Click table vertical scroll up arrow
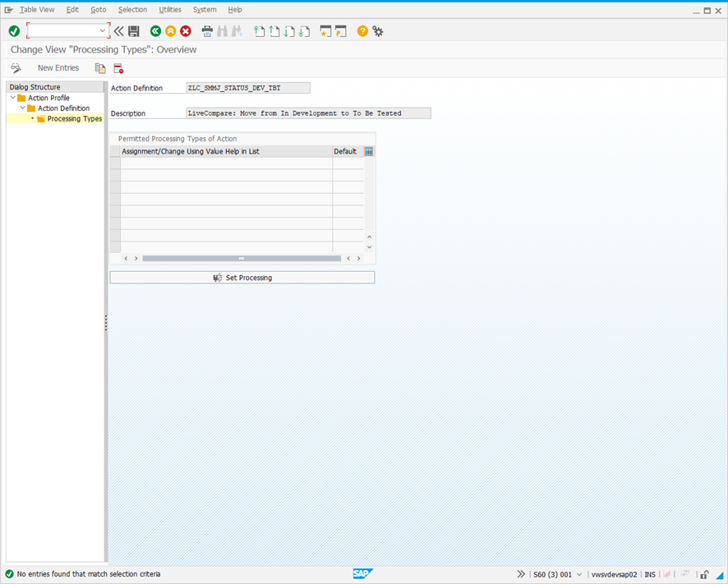Screen dimensions: 728x584 tap(370, 237)
